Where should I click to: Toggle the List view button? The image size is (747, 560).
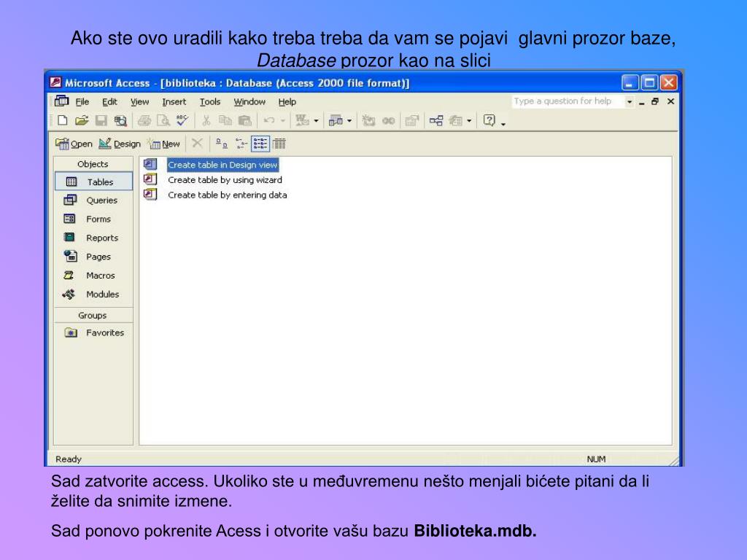[x=260, y=144]
